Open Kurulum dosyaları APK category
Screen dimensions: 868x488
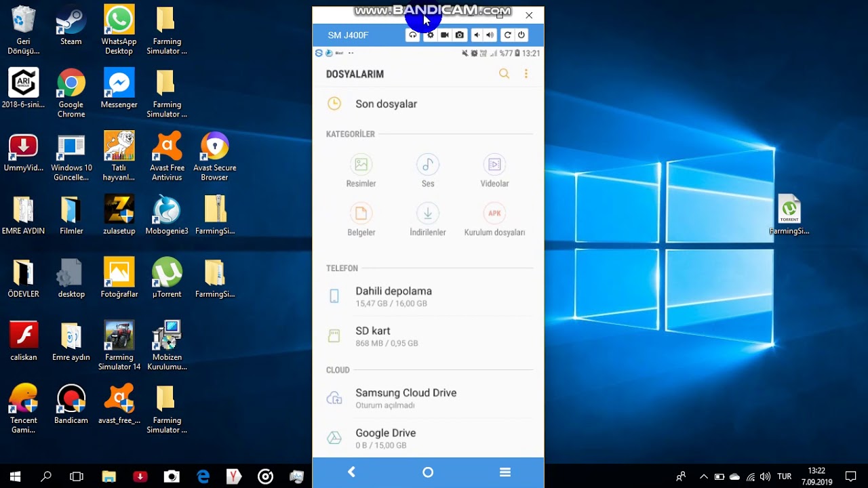click(x=494, y=220)
